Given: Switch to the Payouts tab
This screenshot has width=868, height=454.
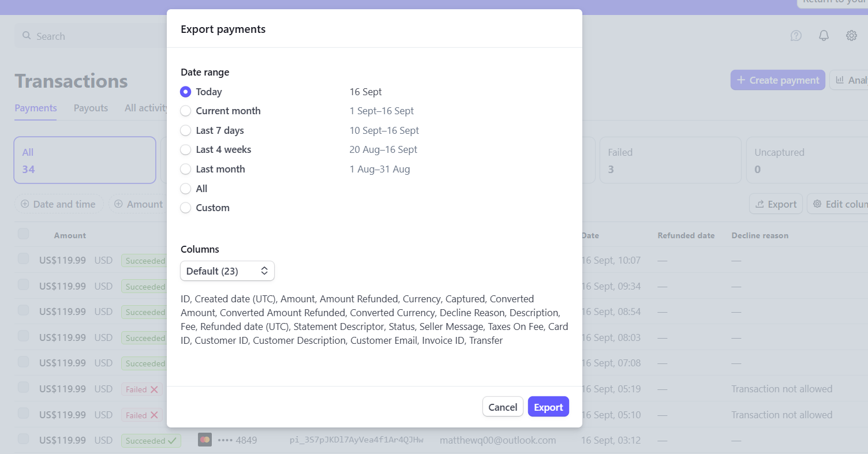Looking at the screenshot, I should (x=91, y=108).
